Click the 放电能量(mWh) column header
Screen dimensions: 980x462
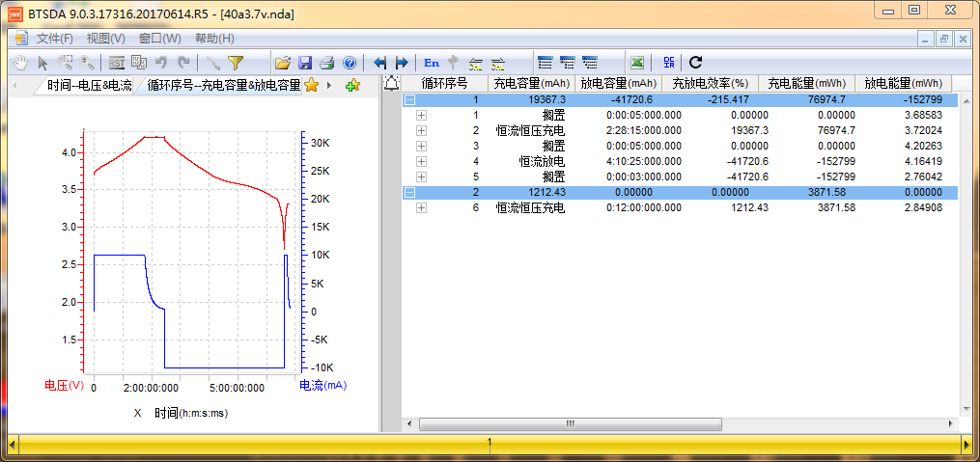[x=903, y=83]
